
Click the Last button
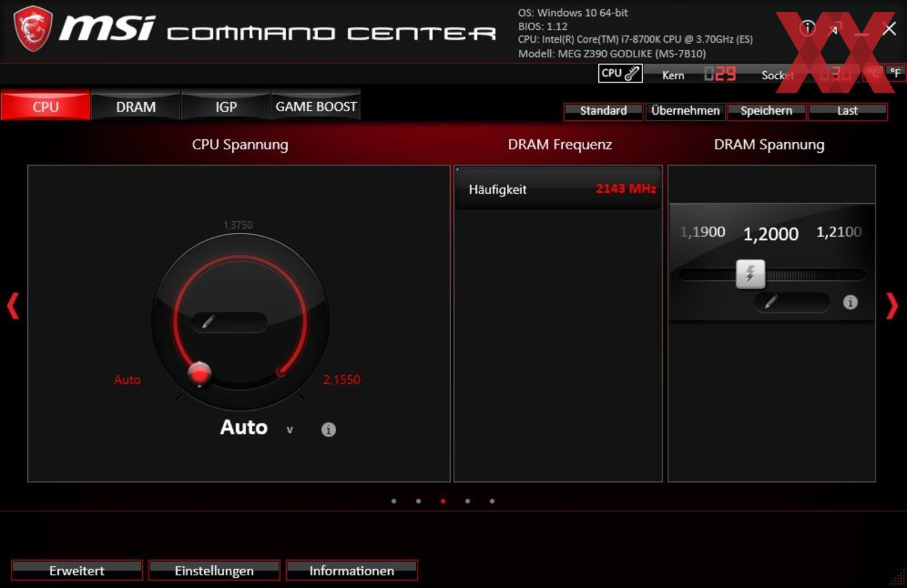click(x=848, y=111)
